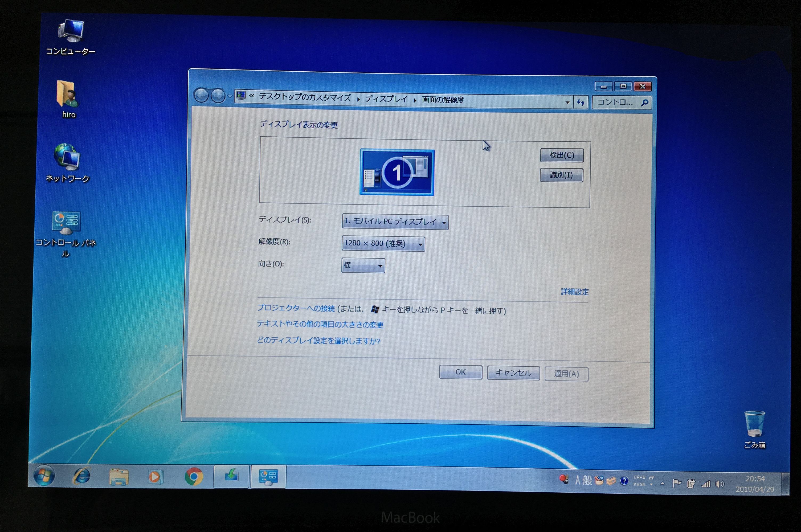
Task: Open the address bar history dropdown
Action: [x=567, y=102]
